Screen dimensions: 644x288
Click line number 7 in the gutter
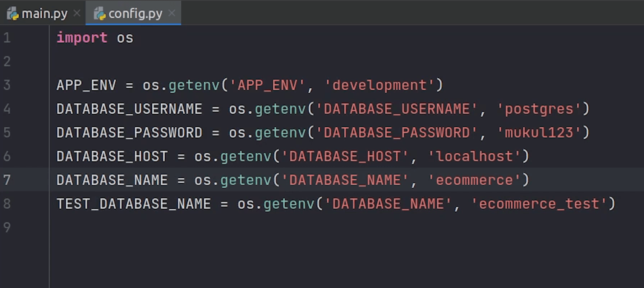(x=7, y=180)
